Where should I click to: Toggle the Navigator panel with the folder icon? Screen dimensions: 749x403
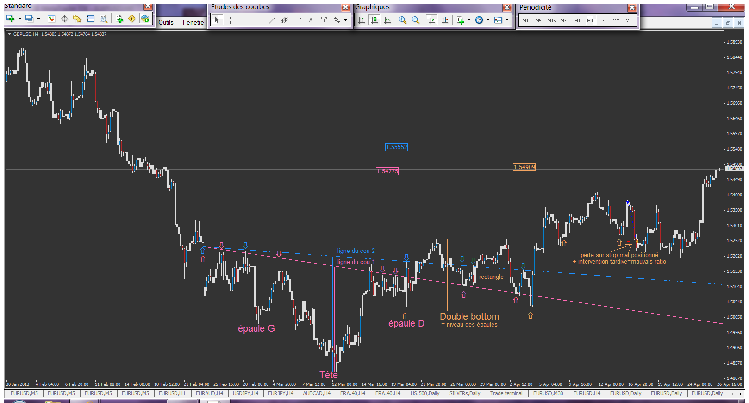pyautogui.click(x=77, y=19)
